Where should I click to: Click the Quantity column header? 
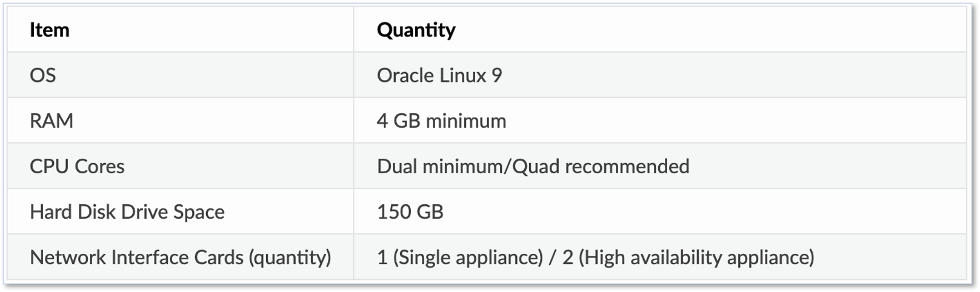[416, 30]
